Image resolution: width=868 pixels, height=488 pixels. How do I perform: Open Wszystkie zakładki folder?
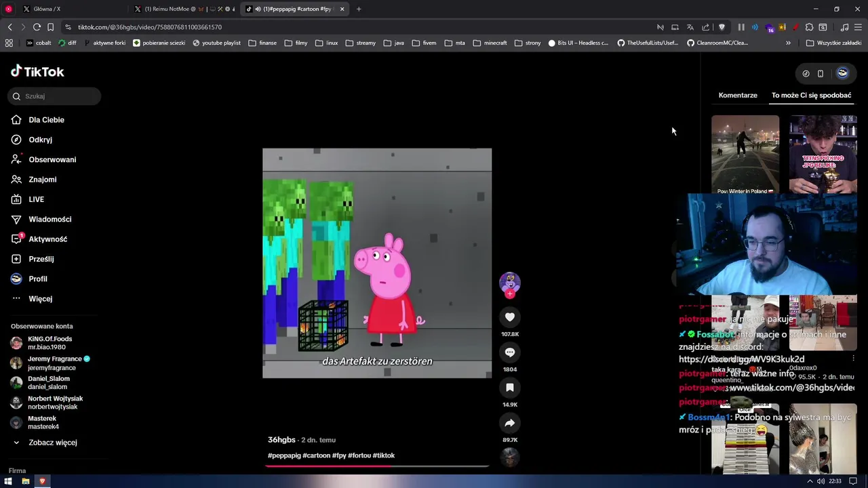833,43
